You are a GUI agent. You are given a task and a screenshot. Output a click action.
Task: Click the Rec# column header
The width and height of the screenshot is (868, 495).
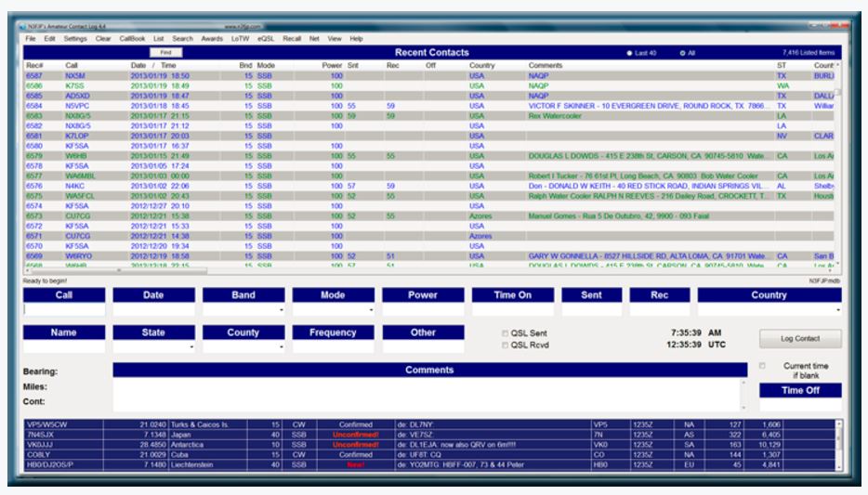click(34, 65)
